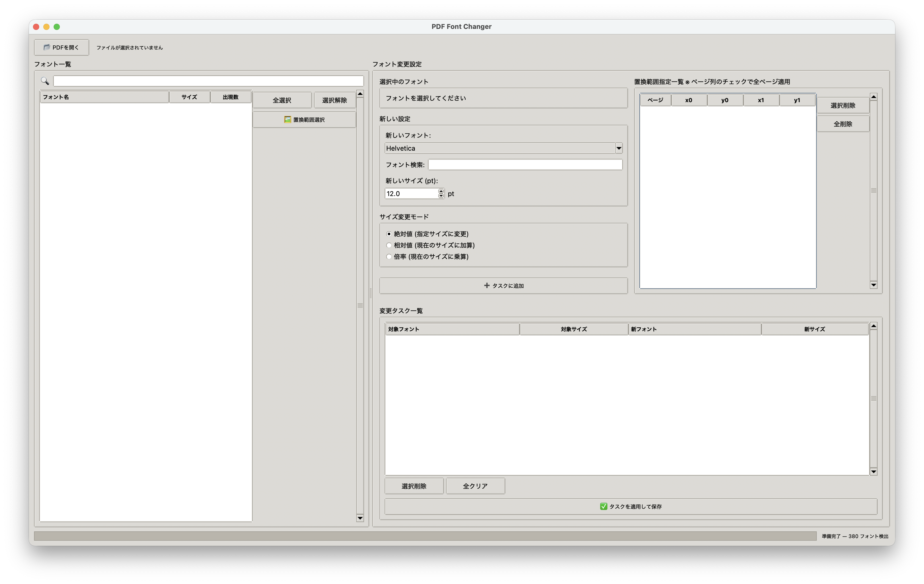Open the Helvetica font dropdown arrow
924x584 pixels.
coord(618,148)
